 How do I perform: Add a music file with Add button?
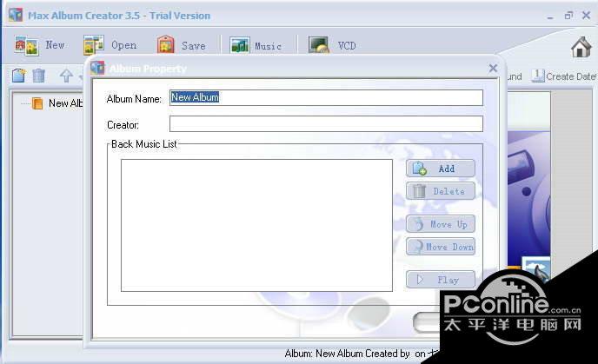click(x=441, y=169)
